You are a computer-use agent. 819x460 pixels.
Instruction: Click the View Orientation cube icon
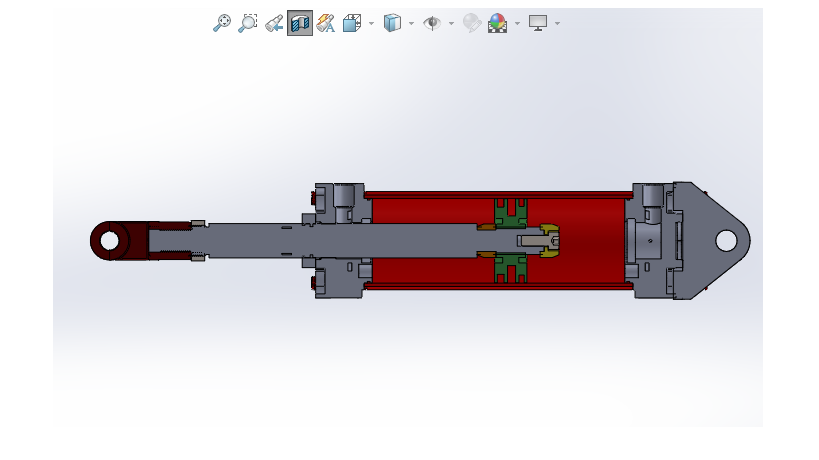tap(352, 23)
